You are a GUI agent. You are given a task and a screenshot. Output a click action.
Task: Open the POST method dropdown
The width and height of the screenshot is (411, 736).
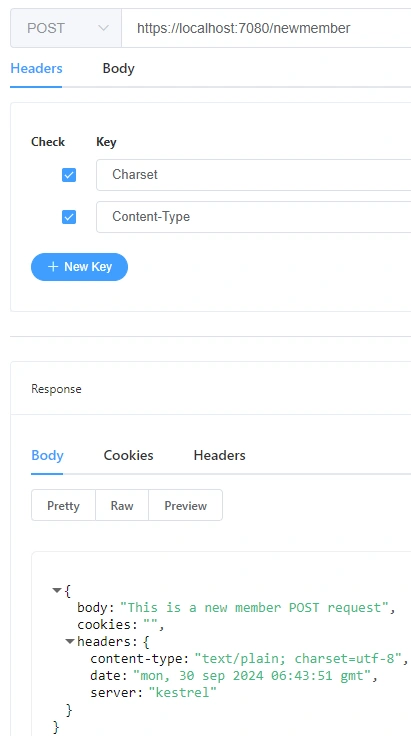pos(66,28)
